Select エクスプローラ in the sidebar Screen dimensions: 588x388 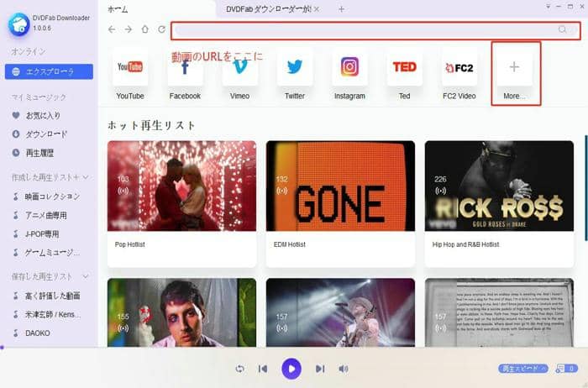(49, 71)
